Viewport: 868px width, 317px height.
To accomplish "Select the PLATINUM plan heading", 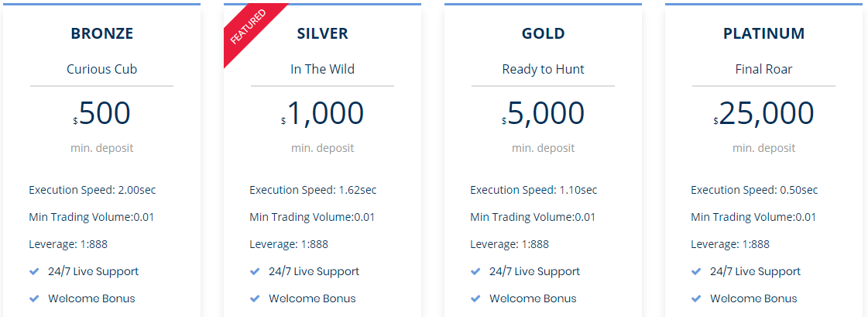I will pyautogui.click(x=764, y=33).
